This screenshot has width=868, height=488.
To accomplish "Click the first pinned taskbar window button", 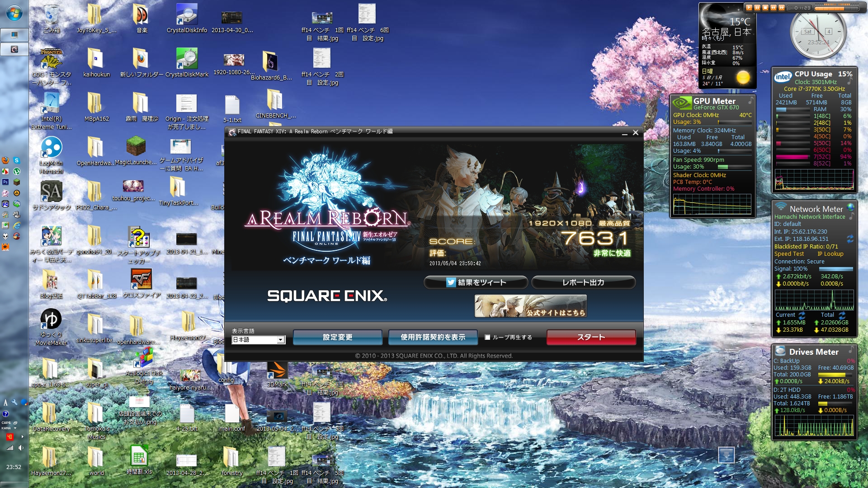I will [14, 35].
